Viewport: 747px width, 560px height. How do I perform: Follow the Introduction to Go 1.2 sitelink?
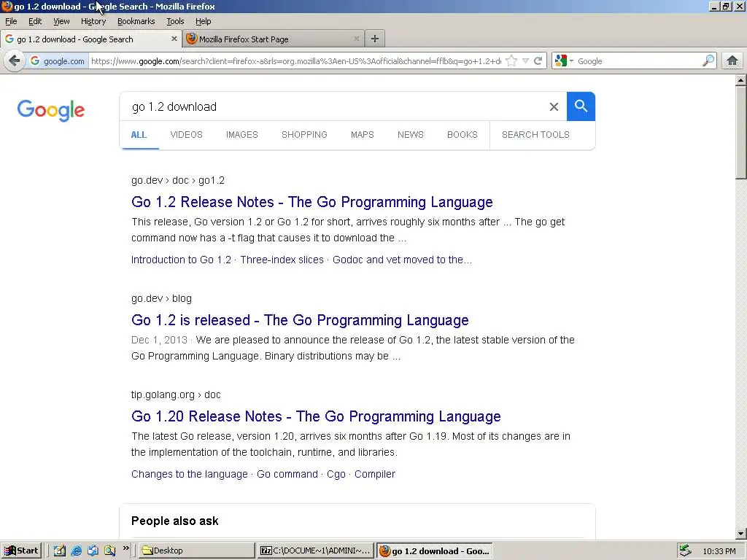click(181, 260)
